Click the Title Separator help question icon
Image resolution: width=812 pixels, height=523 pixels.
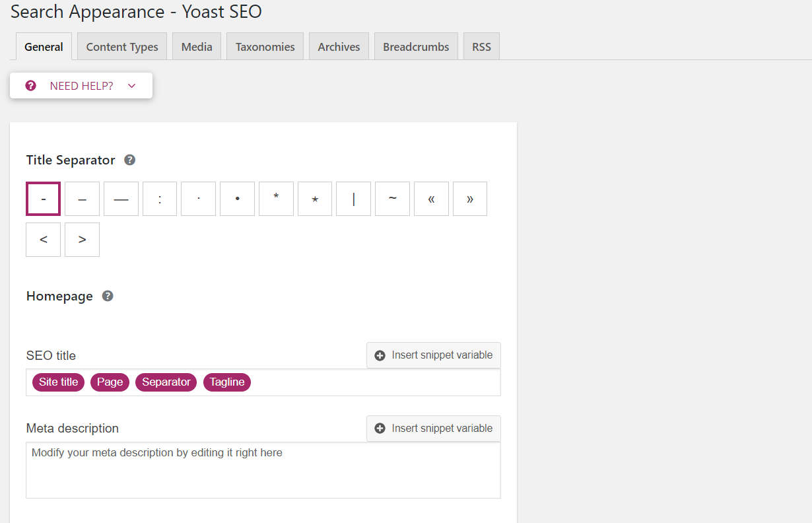(130, 160)
